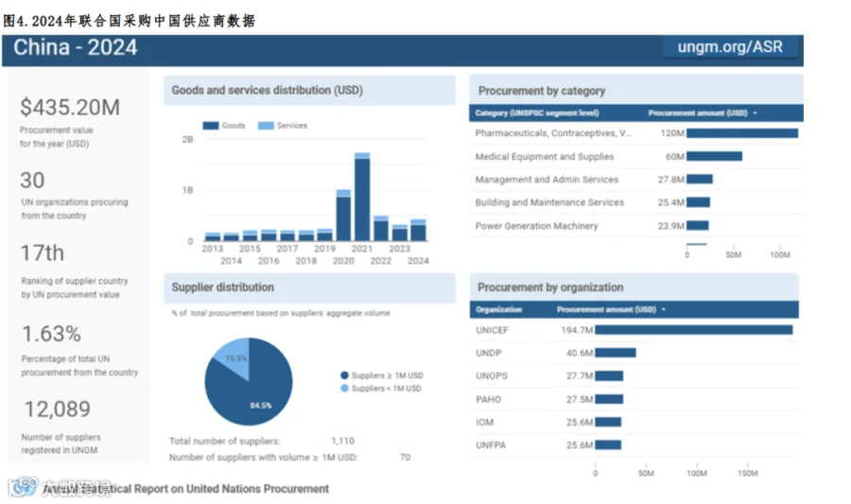Viewport: 851px width, 504px height.
Task: Click the 30 UN organizations figure
Action: pyautogui.click(x=32, y=180)
